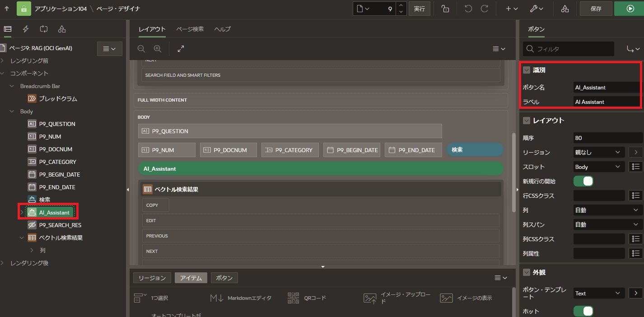This screenshot has height=317, width=644.
Task: Open the ボタン・テンプレート dropdown
Action: [x=599, y=293]
